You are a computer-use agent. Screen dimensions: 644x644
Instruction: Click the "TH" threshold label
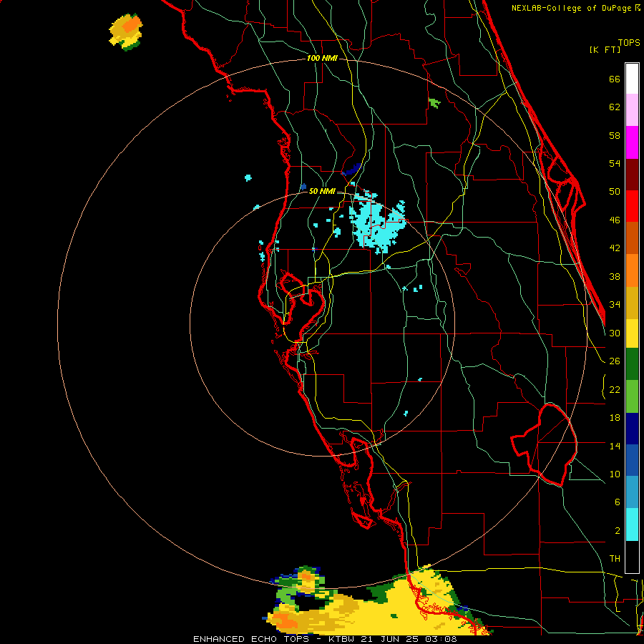[615, 559]
